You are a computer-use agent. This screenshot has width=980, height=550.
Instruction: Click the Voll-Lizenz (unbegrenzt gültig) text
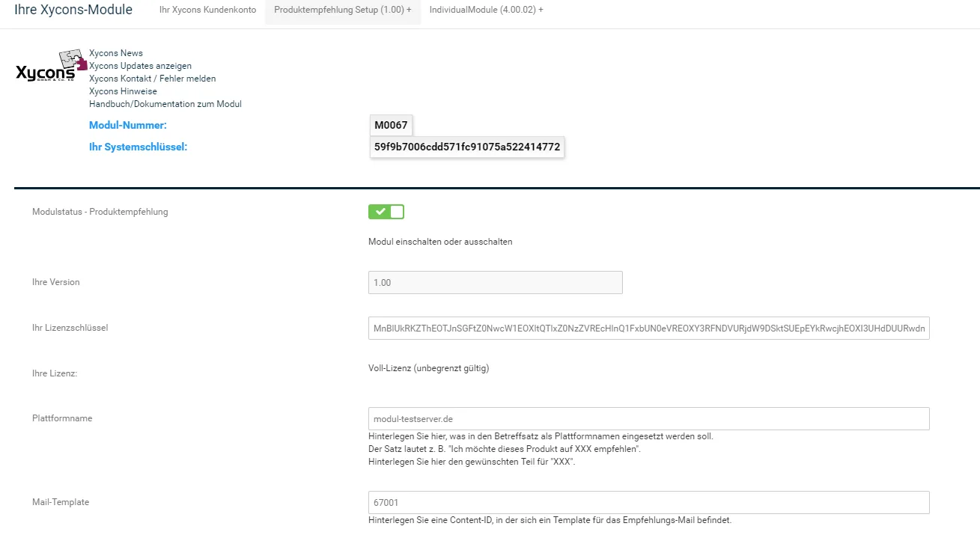(x=429, y=368)
